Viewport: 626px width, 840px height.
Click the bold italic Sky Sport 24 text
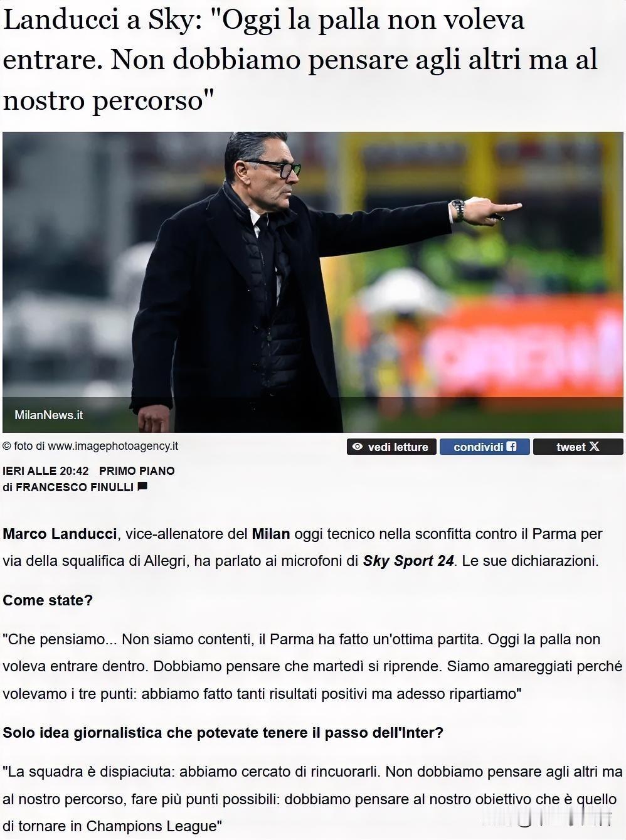[x=408, y=561]
